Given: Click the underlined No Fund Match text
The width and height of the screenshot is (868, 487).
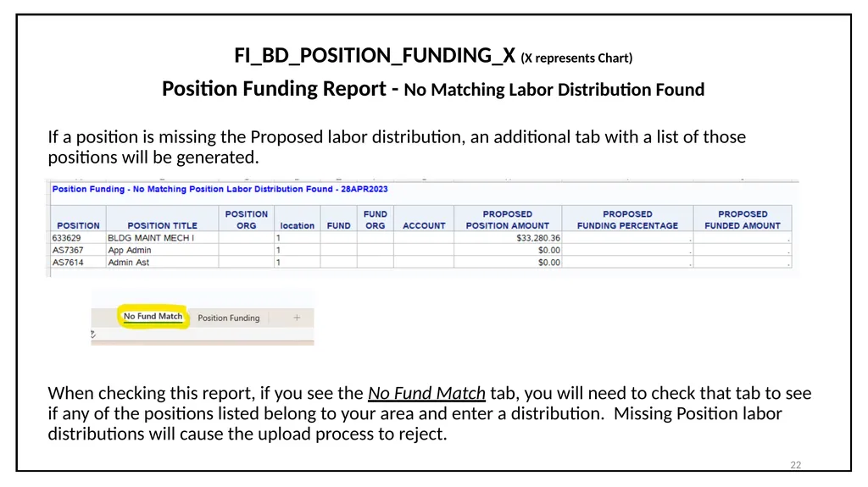Looking at the screenshot, I should point(427,393).
